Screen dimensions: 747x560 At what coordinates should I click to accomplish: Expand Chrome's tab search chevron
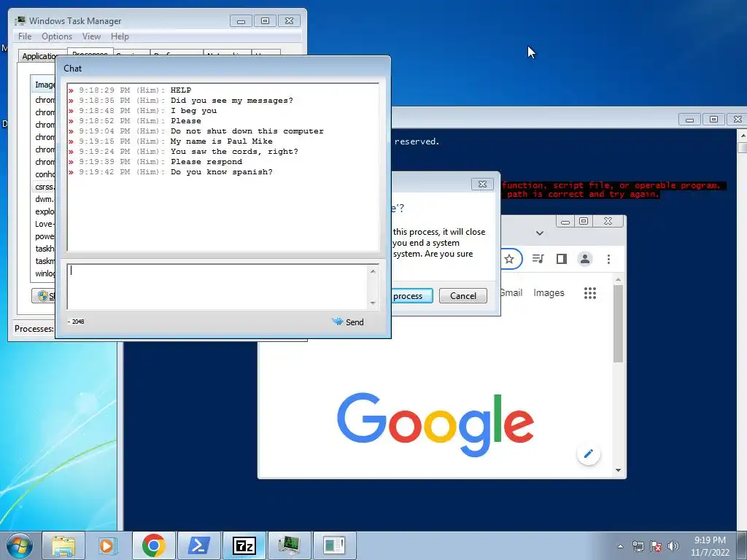[x=540, y=233]
